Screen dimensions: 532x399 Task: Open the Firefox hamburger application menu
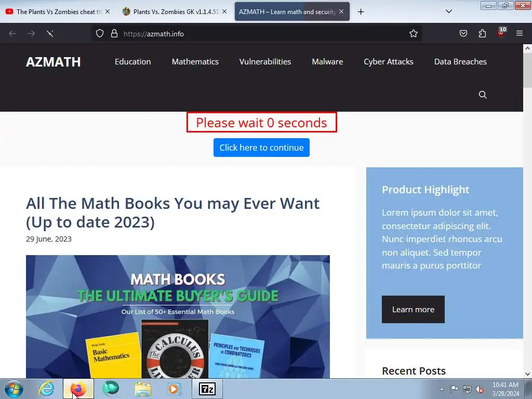519,33
